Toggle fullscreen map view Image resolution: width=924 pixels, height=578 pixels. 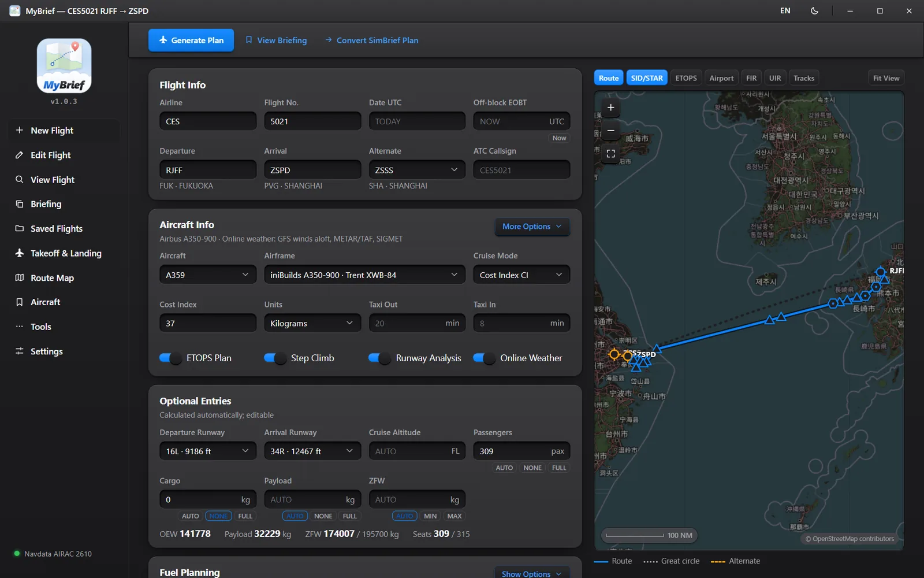[x=610, y=154]
